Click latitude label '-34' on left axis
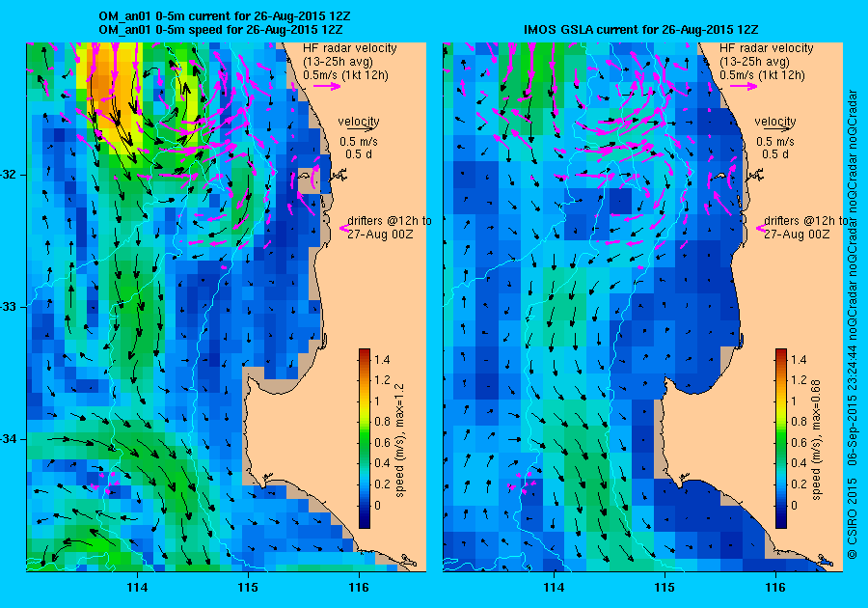 10,439
